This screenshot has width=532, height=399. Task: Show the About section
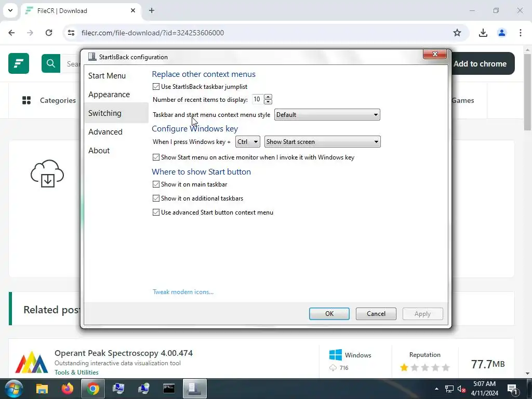[99, 150]
